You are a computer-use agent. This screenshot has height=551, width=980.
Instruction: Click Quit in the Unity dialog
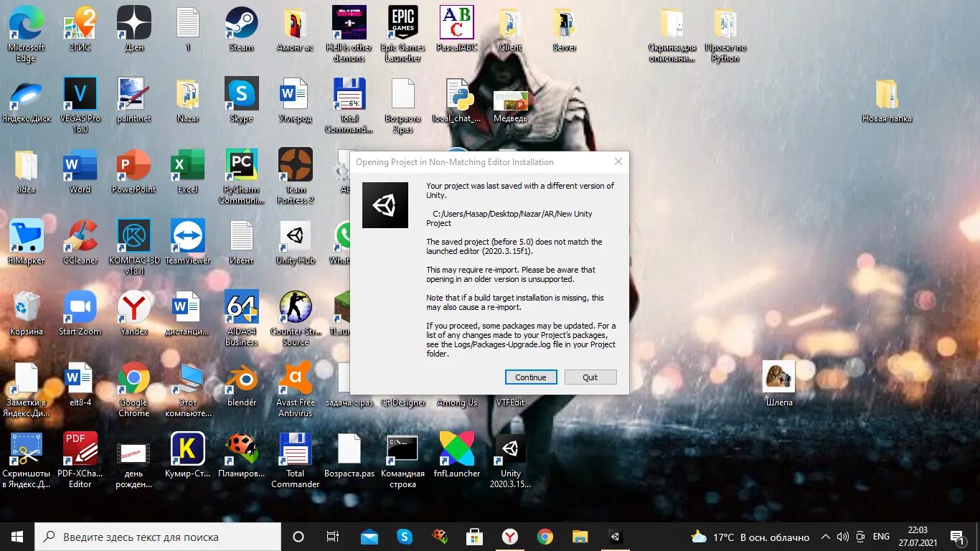click(590, 377)
